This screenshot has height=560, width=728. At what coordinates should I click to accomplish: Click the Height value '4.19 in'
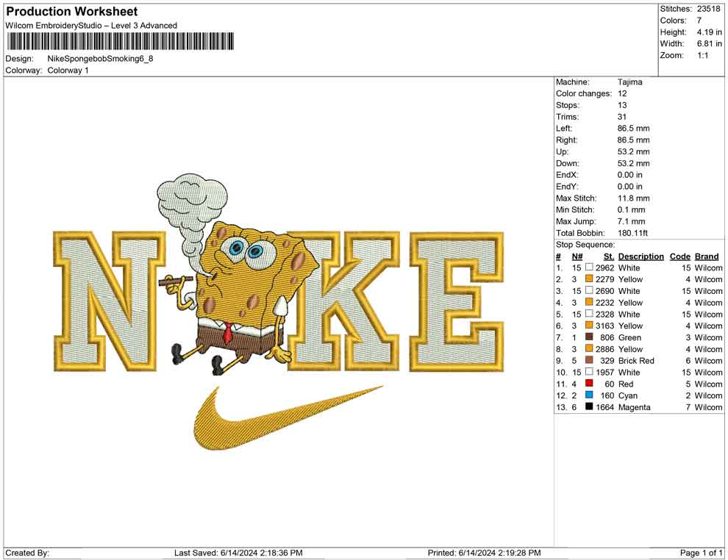tap(709, 32)
